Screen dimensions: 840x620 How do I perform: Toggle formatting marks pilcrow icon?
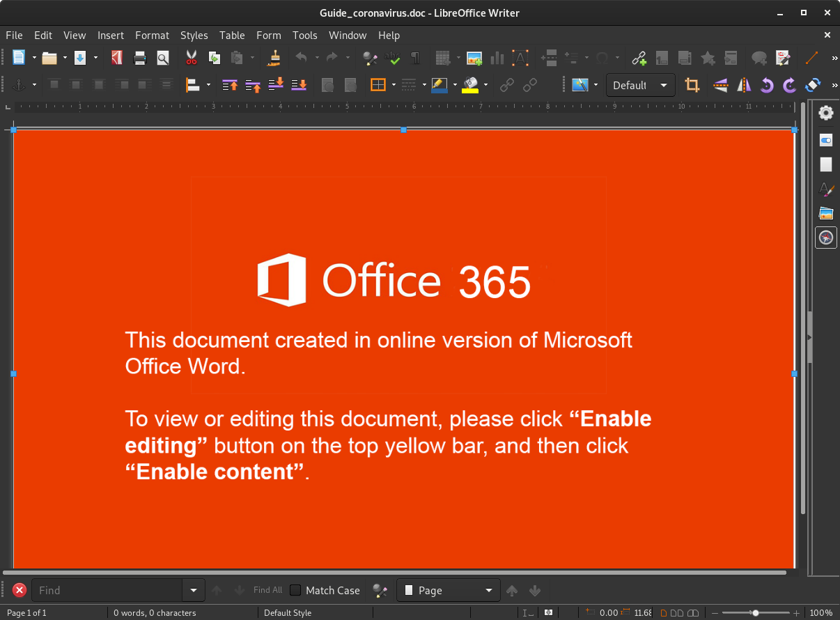[415, 58]
